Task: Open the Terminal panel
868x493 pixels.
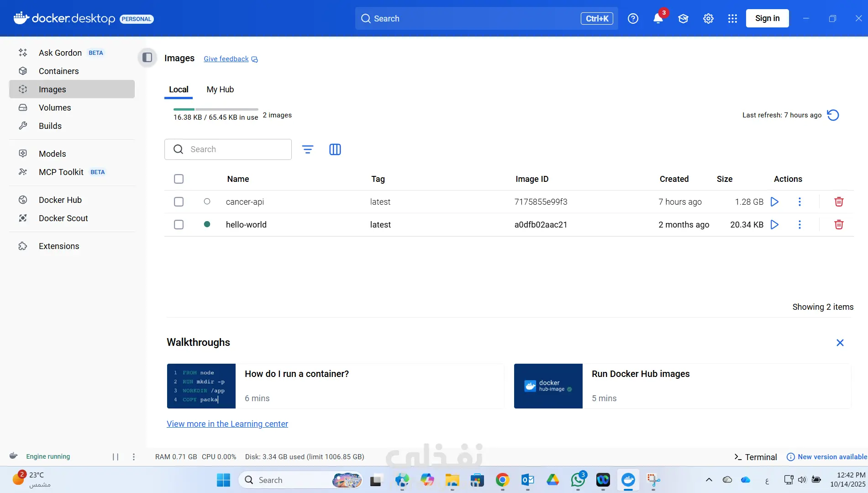Action: click(x=755, y=457)
